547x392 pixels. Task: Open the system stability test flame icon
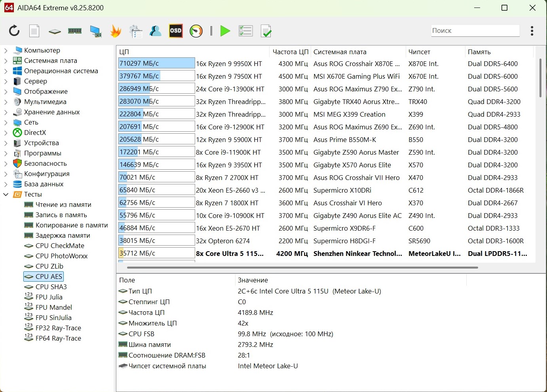116,31
